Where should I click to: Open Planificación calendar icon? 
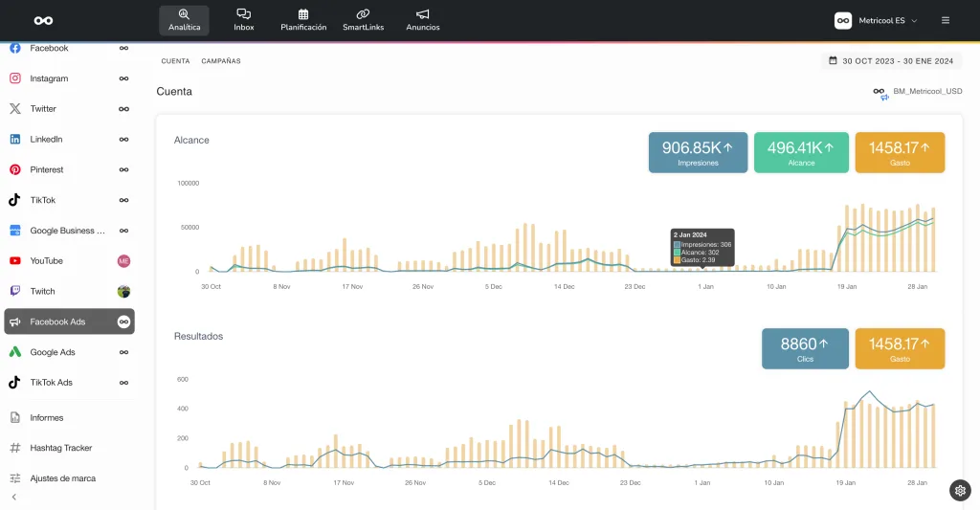(302, 15)
